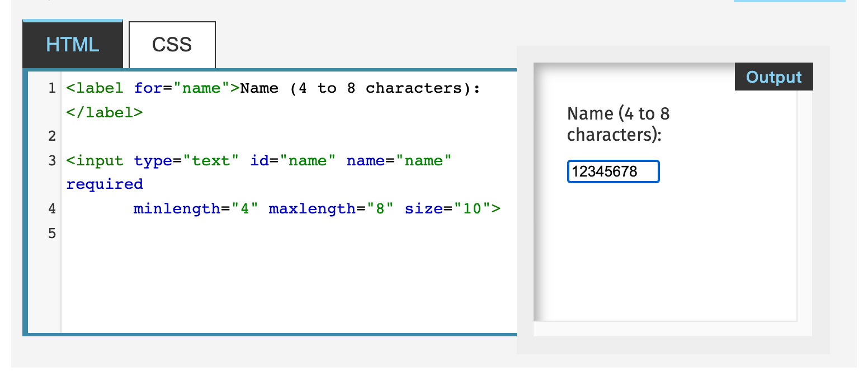868x381 pixels.
Task: Click the size="10" attribute in code
Action: pos(447,209)
